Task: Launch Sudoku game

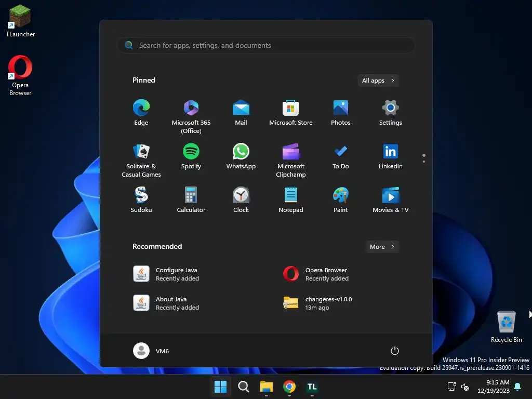Action: point(141,200)
